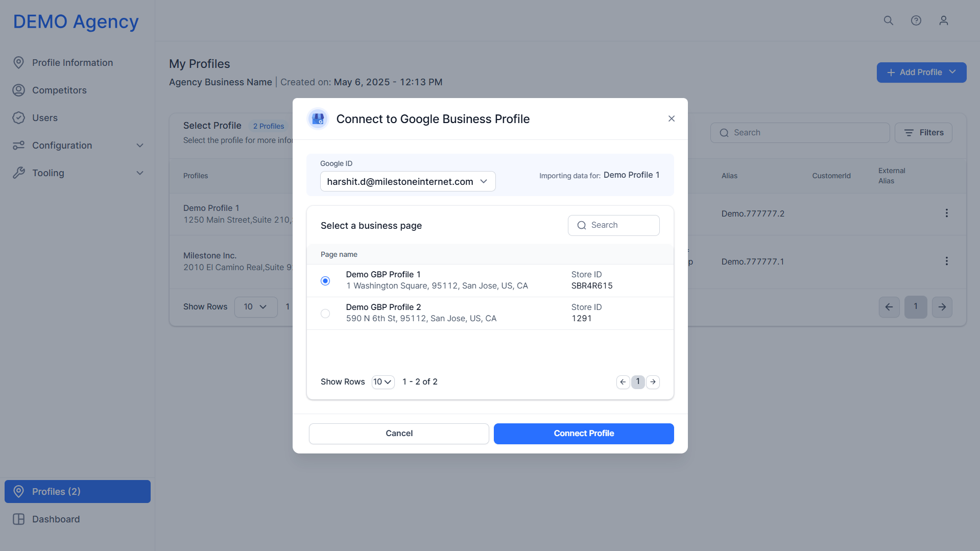Go to previous page in business page list
Image resolution: width=980 pixels, height=551 pixels.
tap(623, 382)
